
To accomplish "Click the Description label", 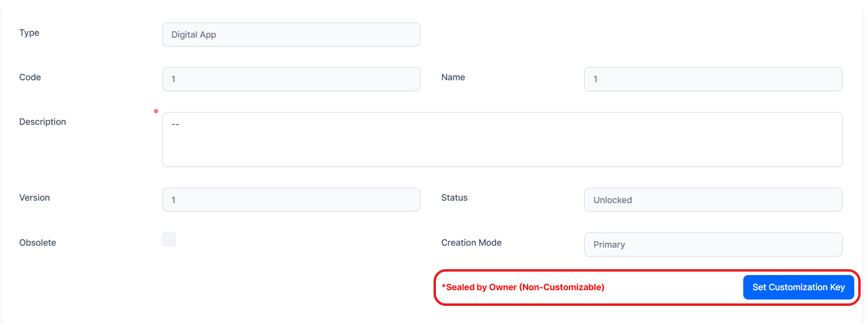I will (x=43, y=122).
